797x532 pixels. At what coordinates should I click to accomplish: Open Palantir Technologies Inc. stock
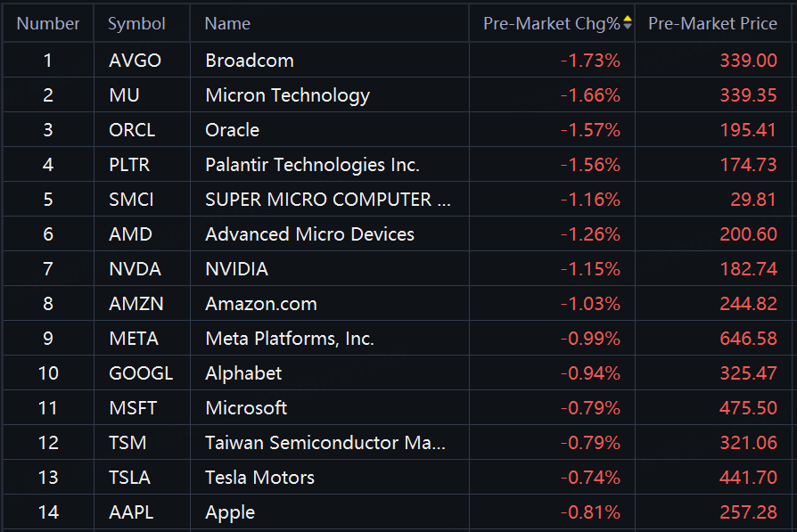(312, 165)
